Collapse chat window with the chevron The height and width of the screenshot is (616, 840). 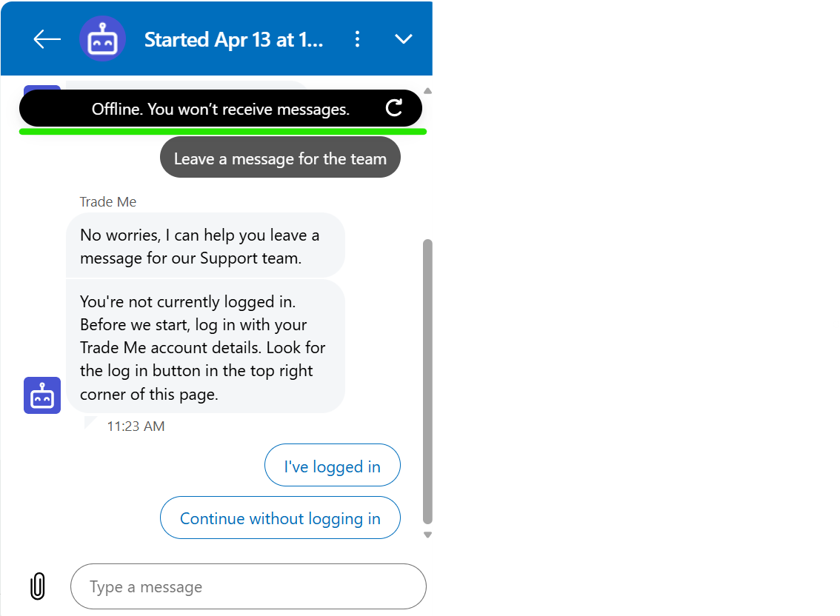(x=404, y=39)
